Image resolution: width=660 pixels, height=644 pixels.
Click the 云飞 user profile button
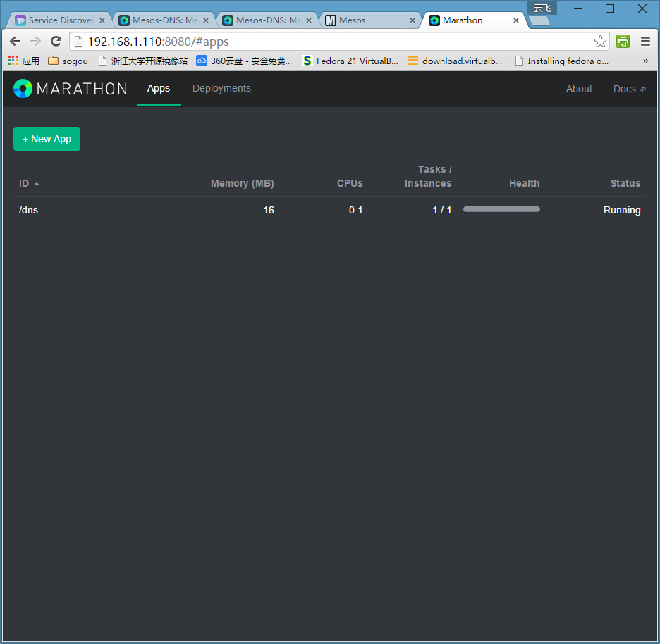tap(542, 8)
